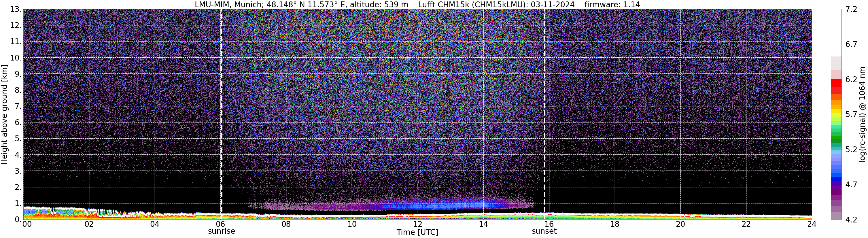Click the 'Lufft CHM15k (CHM15kLMU): 03-11-2024' title text

click(496, 5)
